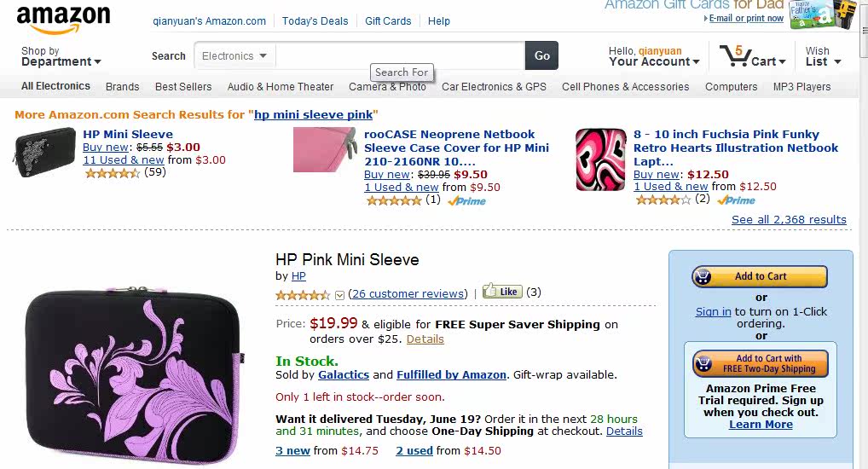Click Add to Cart with FREE Two-Day Shipping
Viewport: 868px width, 469px height.
(760, 364)
